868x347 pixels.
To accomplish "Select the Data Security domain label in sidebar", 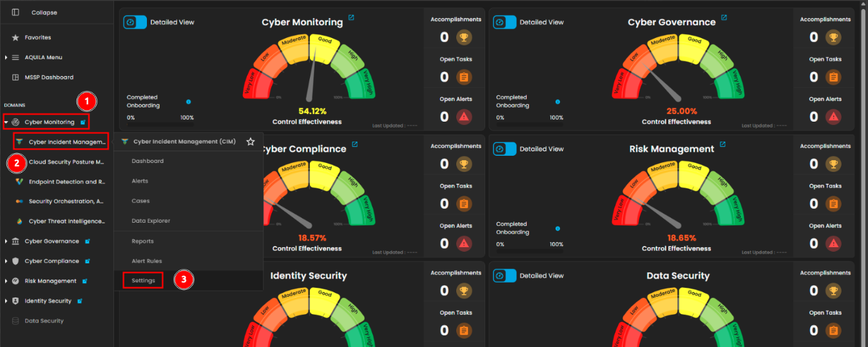I will (44, 321).
